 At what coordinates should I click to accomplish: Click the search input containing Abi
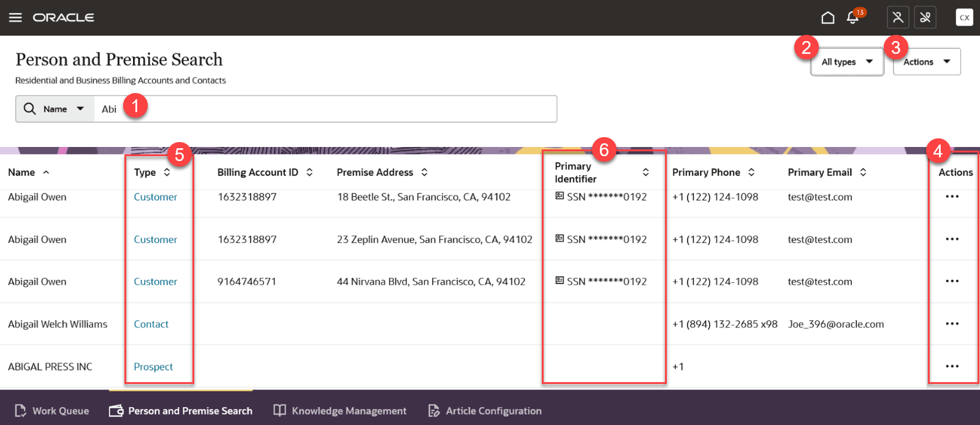click(x=325, y=109)
